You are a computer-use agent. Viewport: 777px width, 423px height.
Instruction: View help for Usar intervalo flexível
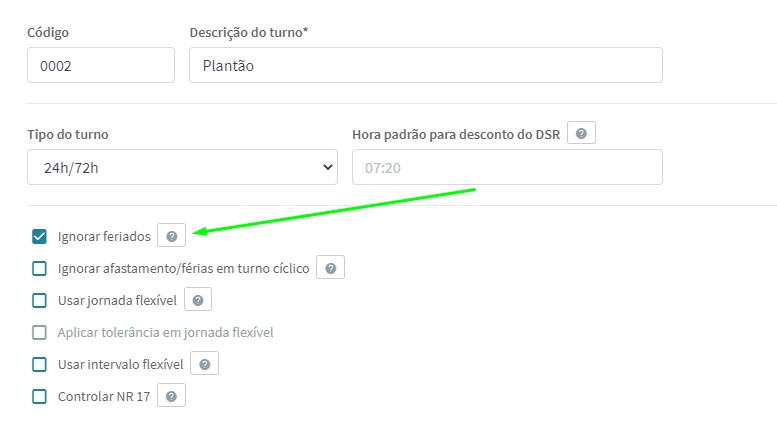(x=205, y=364)
